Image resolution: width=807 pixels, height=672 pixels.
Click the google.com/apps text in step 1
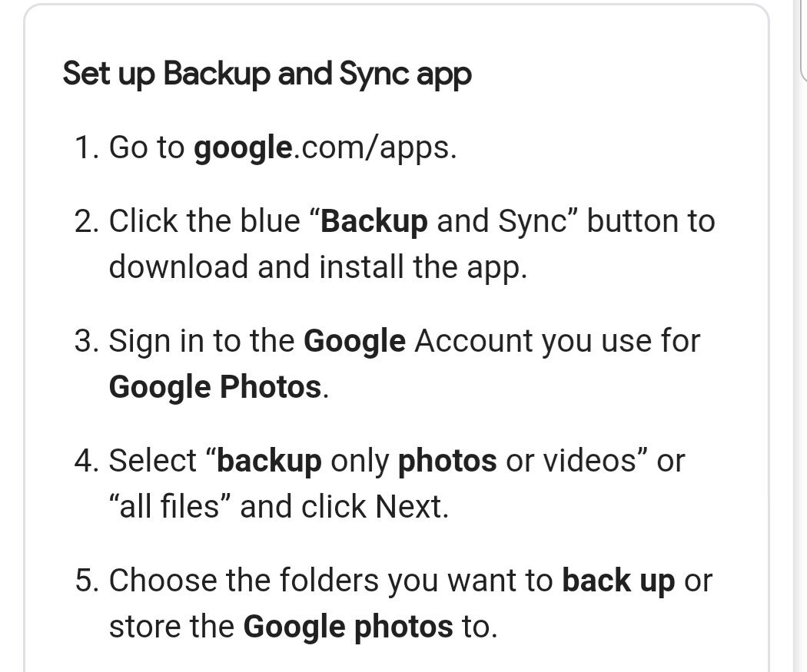[x=325, y=147]
